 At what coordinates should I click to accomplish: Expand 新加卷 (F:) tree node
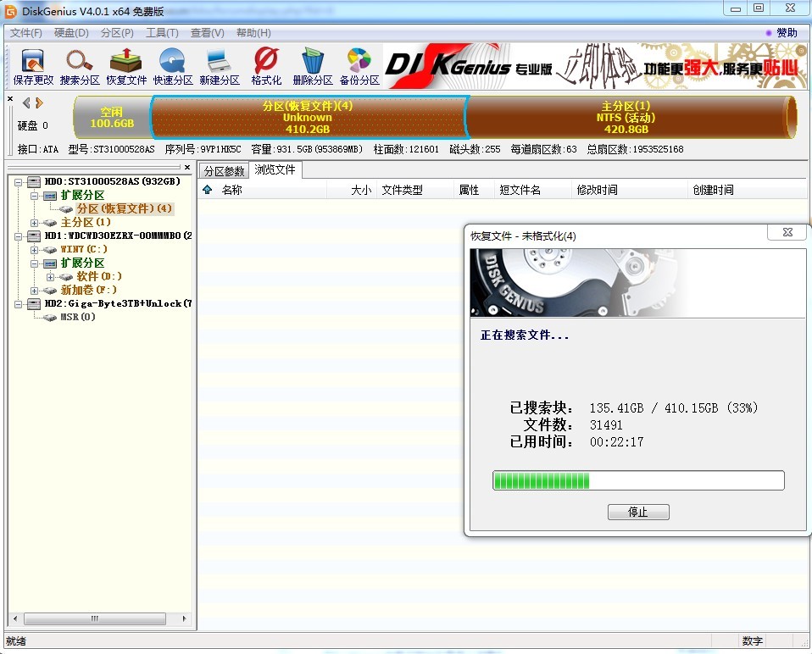(34, 291)
